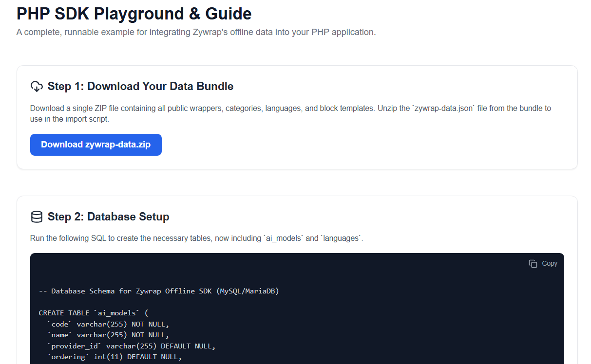Image resolution: width=591 pixels, height=364 pixels.
Task: Click the Step 1: Download Your Data Bundle heading
Action: (140, 87)
